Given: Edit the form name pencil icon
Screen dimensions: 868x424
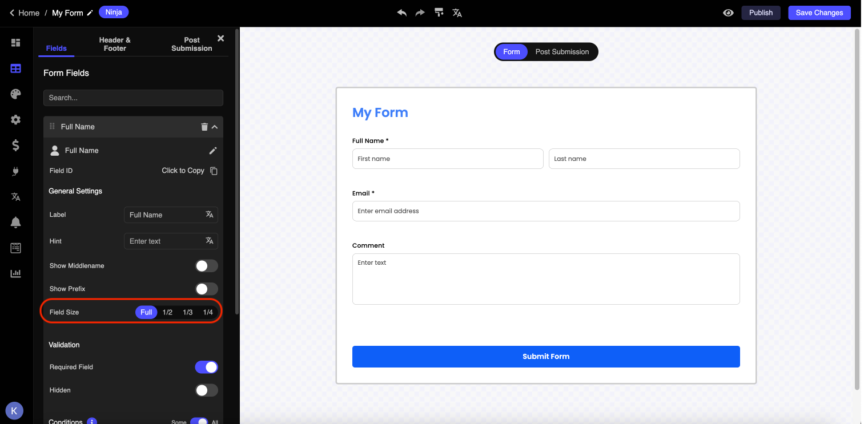Looking at the screenshot, I should [90, 13].
